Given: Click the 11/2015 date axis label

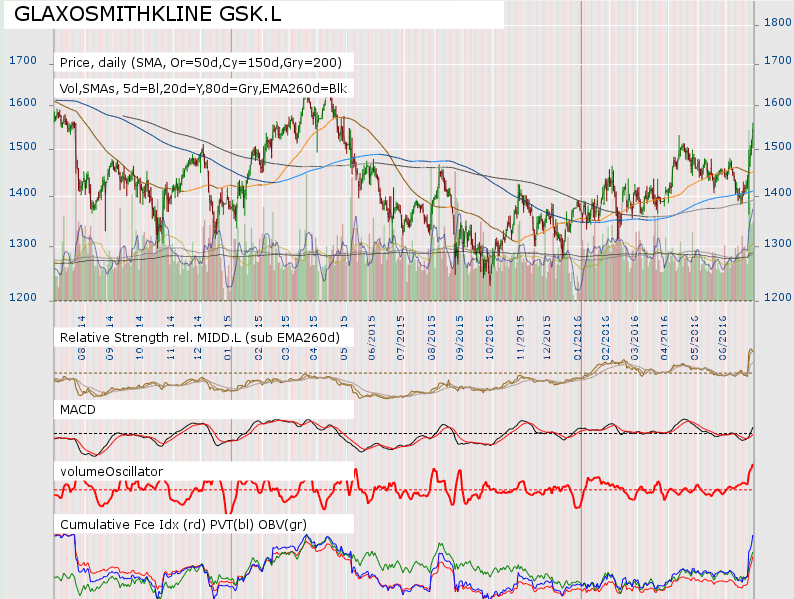Looking at the screenshot, I should tap(520, 338).
